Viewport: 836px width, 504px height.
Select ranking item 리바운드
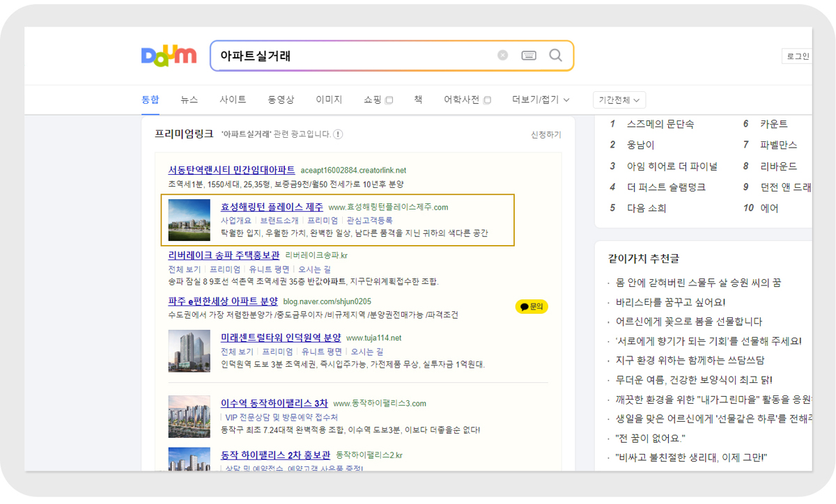pos(779,166)
